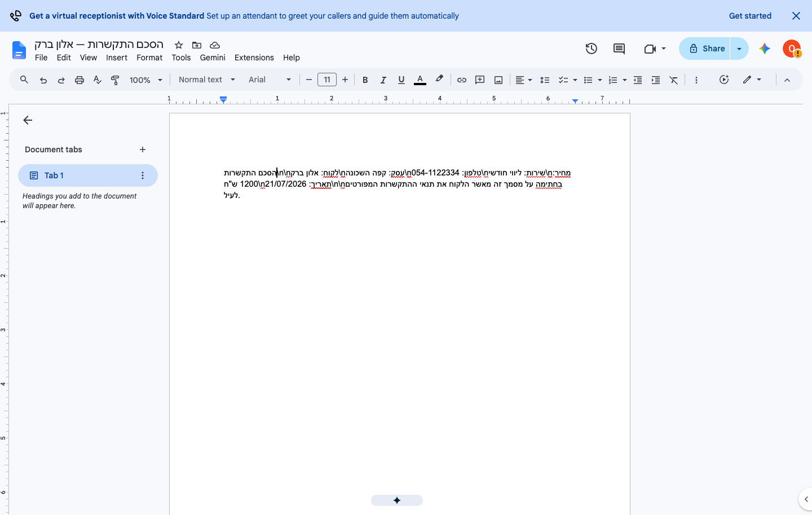Viewport: 812px width, 515px height.
Task: Open line and paragraph spacing
Action: [x=545, y=80]
